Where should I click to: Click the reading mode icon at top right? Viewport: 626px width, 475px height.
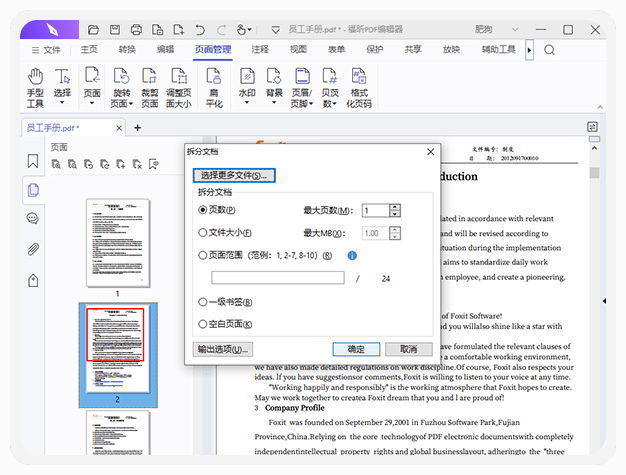point(592,127)
